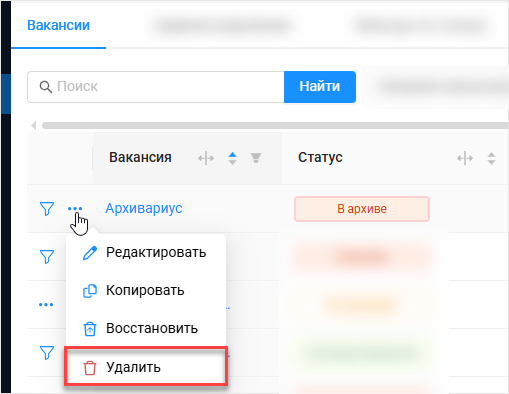
Task: Click the pencil icon beside Редактировать
Action: 90,253
